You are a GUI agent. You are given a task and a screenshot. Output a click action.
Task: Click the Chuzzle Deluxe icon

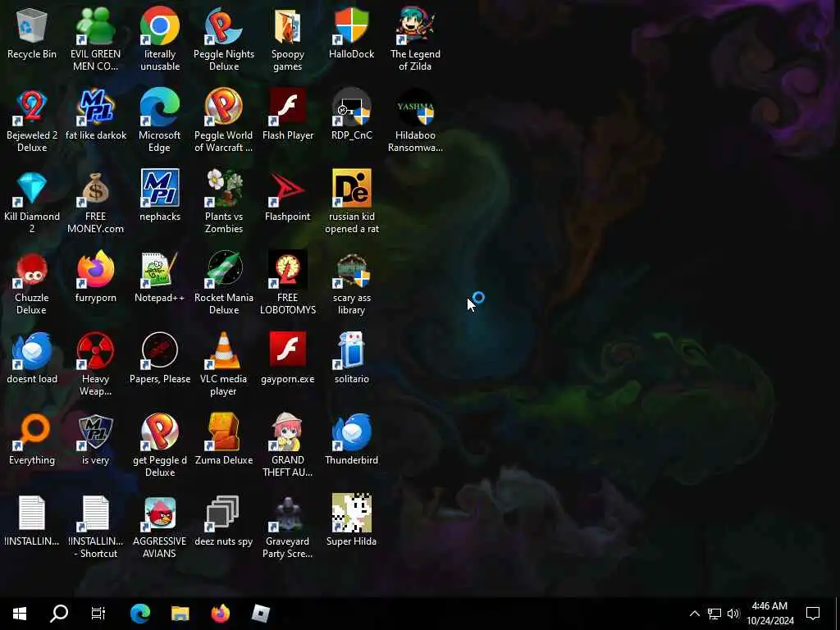pos(32,283)
